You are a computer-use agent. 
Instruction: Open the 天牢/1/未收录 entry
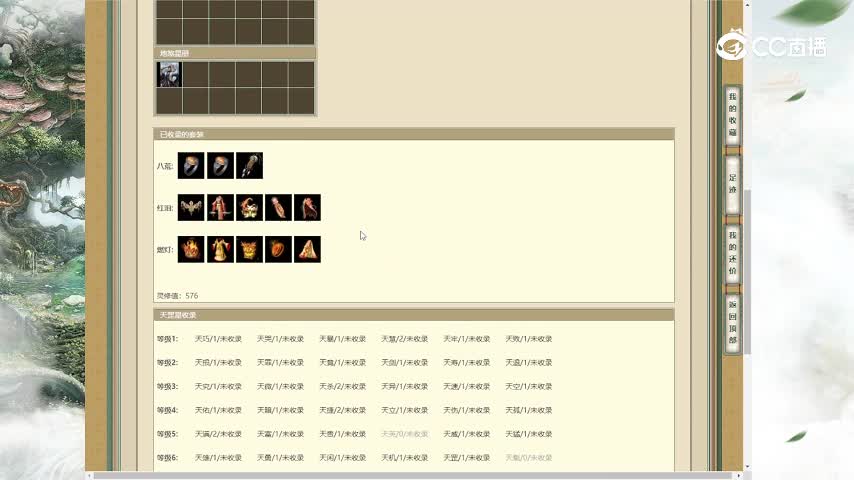(x=466, y=339)
